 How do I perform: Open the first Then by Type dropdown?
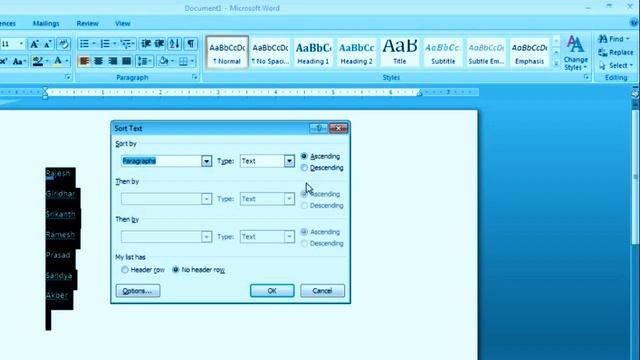click(x=289, y=199)
